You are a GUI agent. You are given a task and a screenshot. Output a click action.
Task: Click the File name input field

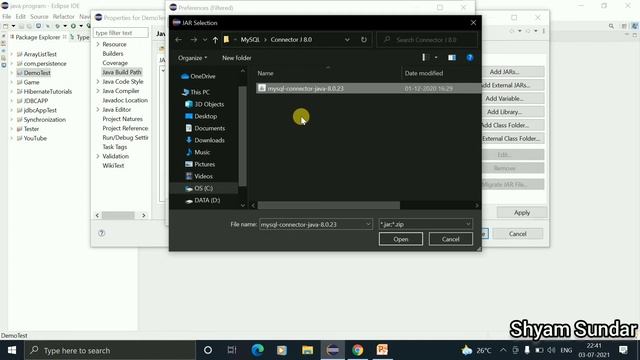311,224
